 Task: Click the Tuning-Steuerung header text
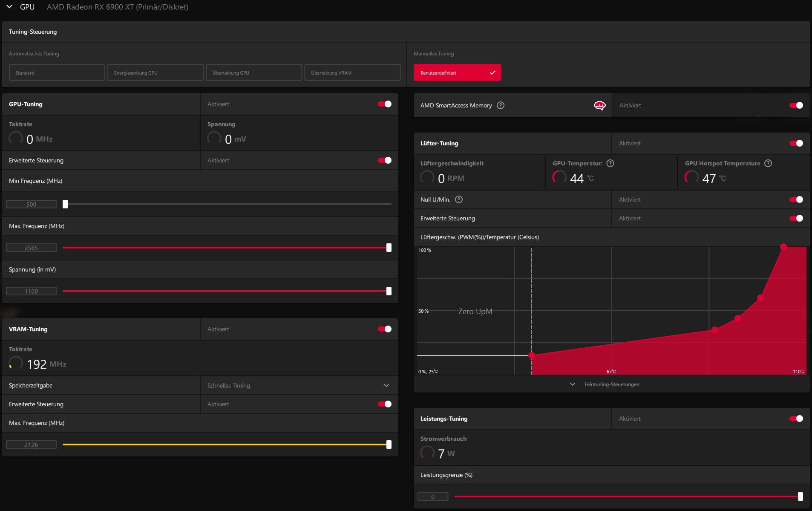click(33, 32)
